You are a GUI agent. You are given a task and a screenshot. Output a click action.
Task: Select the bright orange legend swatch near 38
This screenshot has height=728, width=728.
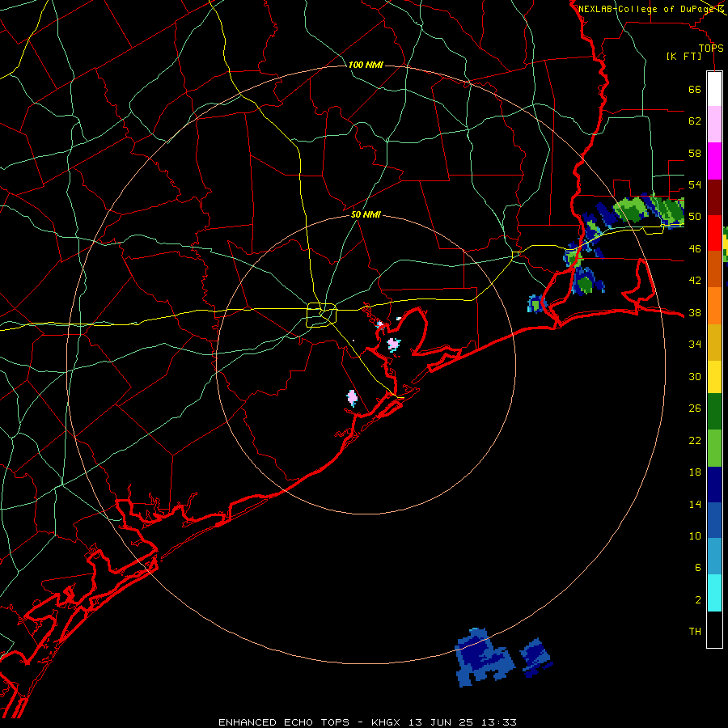pyautogui.click(x=714, y=306)
